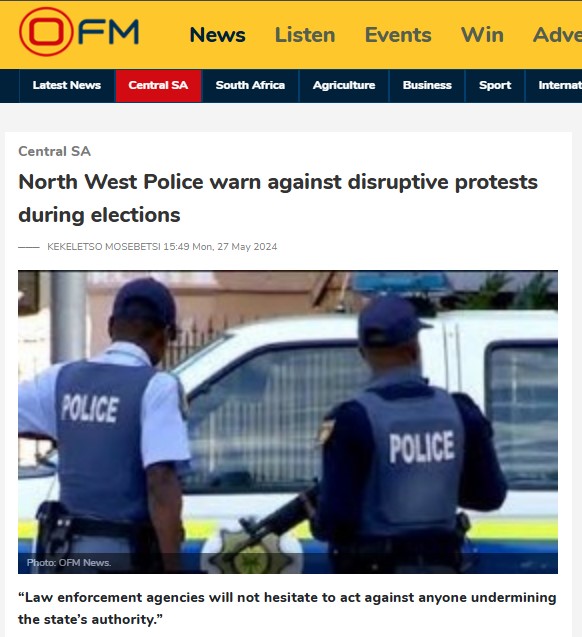The image size is (582, 637).
Task: Open the International news tab
Action: pos(554,85)
